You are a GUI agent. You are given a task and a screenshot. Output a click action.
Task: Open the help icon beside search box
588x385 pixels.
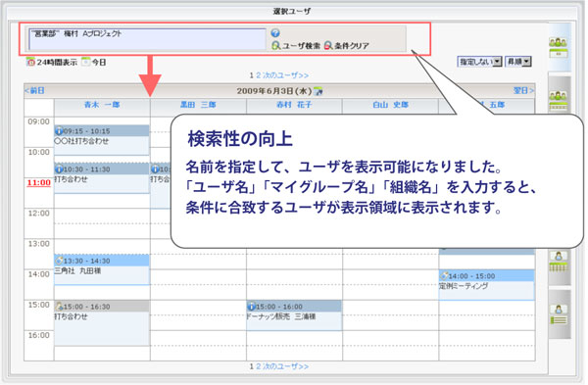click(x=275, y=33)
